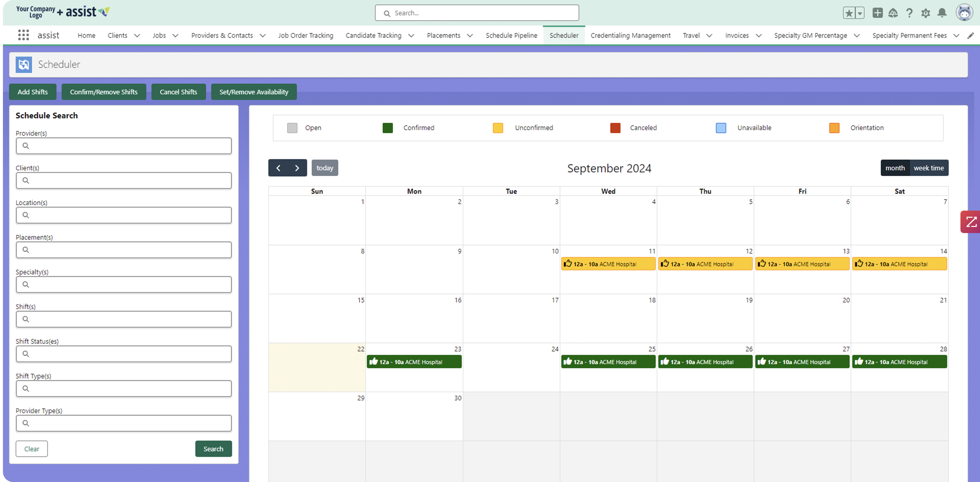Viewport: 980px width, 482px height.
Task: Click the Clear button
Action: click(31, 449)
